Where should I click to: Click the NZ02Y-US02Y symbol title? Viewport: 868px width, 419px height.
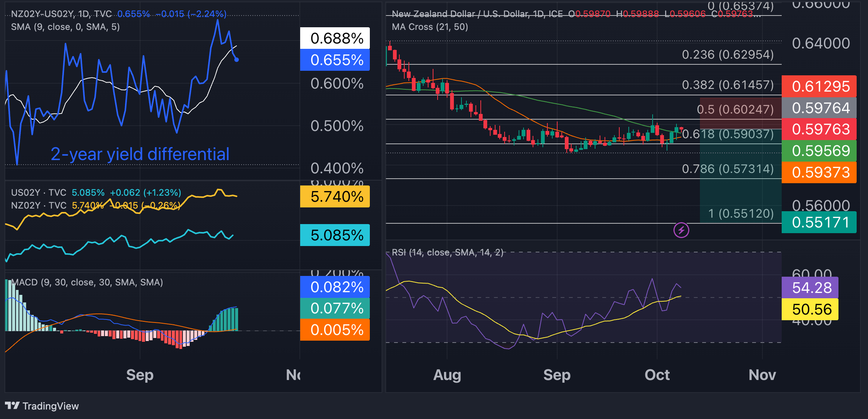[x=42, y=13]
